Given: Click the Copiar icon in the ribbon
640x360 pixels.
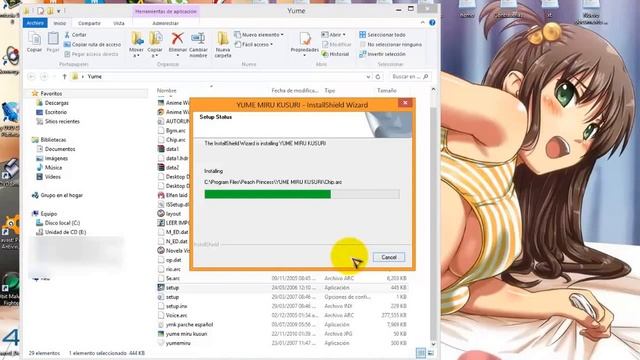Looking at the screenshot, I should (34, 42).
